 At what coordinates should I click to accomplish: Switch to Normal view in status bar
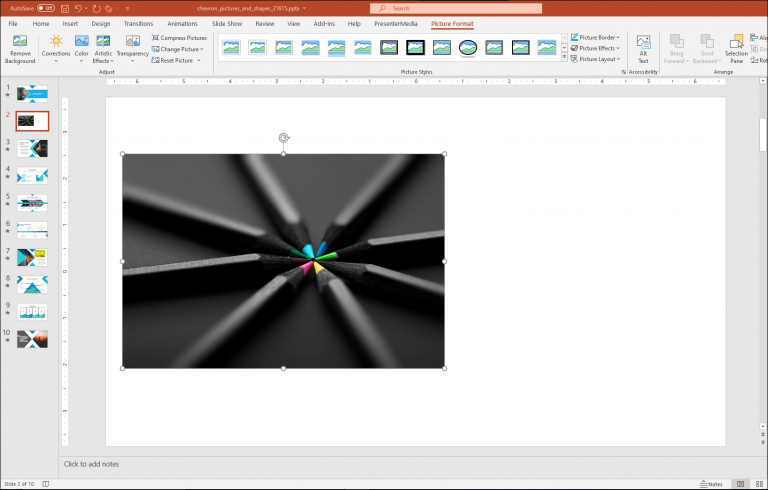pyautogui.click(x=741, y=484)
